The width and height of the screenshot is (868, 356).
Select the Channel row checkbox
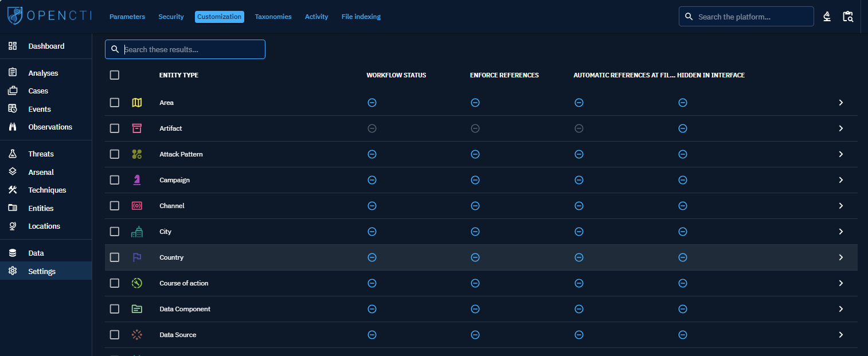click(x=115, y=206)
